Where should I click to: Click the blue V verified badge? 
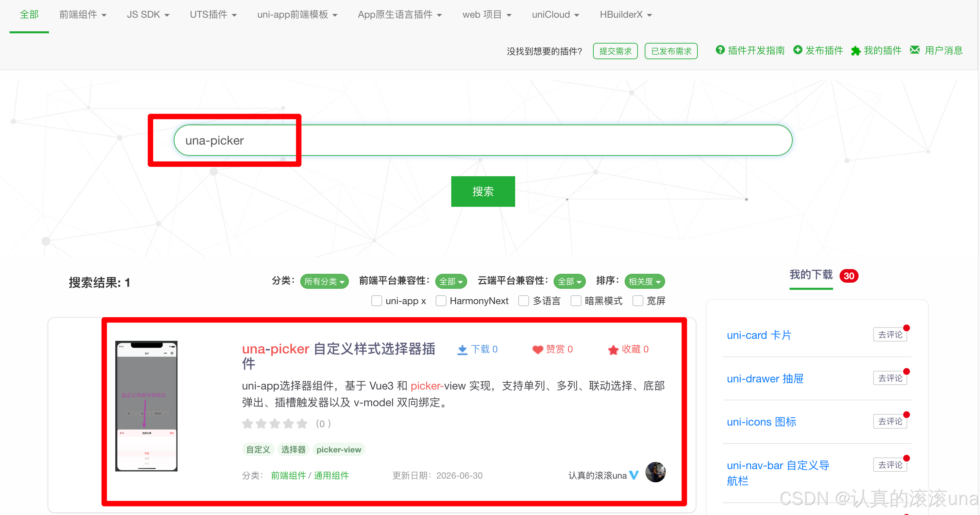pyautogui.click(x=633, y=475)
